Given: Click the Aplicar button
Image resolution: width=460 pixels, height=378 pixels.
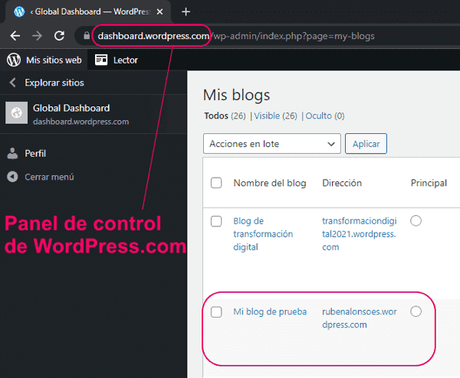Looking at the screenshot, I should point(366,144).
